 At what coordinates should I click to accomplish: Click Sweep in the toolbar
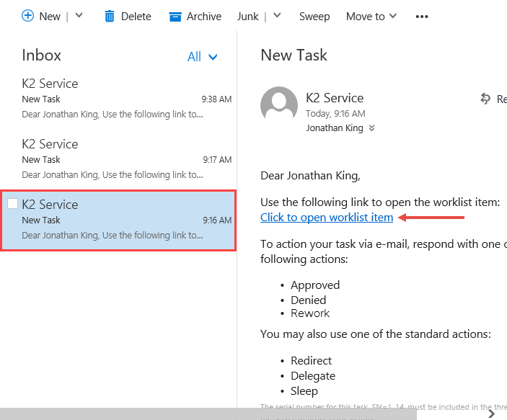[314, 17]
